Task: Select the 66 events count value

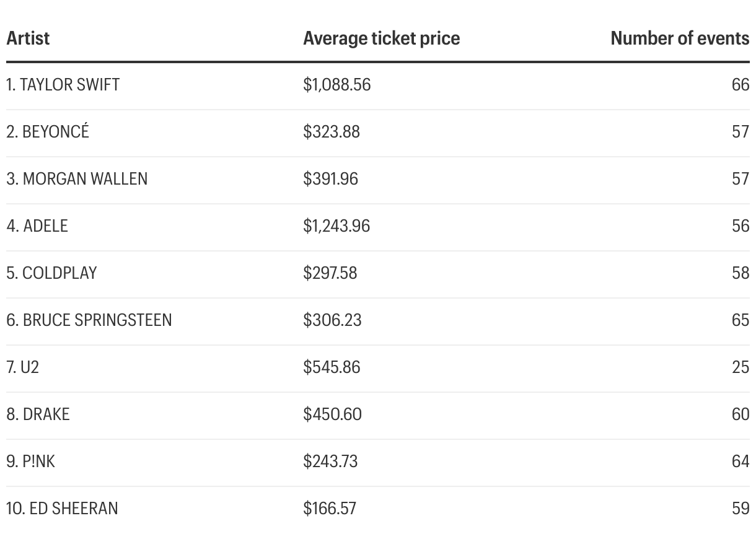Action: pyautogui.click(x=741, y=85)
